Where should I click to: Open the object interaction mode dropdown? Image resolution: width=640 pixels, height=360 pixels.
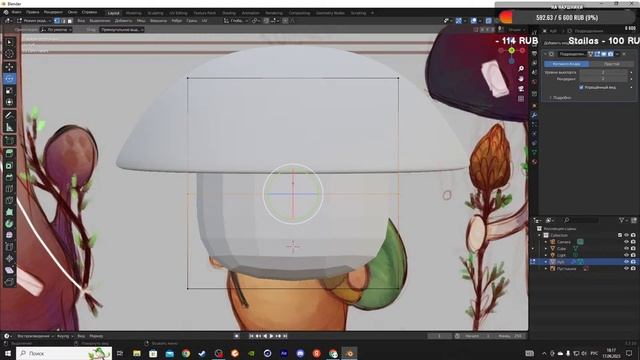34,20
